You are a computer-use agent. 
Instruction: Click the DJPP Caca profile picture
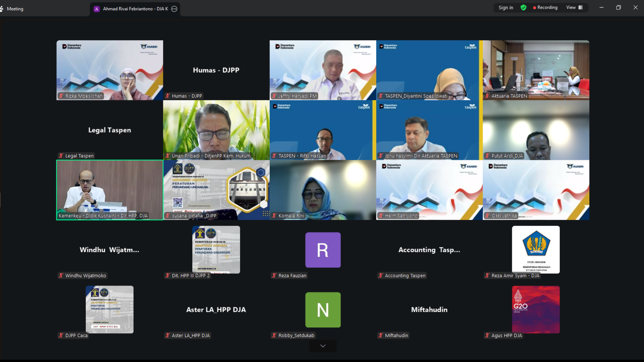click(110, 309)
